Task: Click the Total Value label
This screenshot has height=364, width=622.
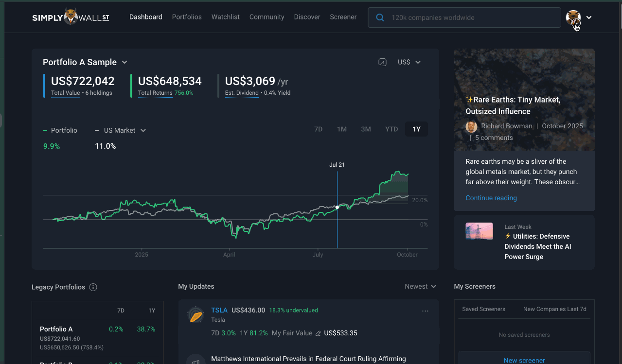Action: (x=65, y=93)
